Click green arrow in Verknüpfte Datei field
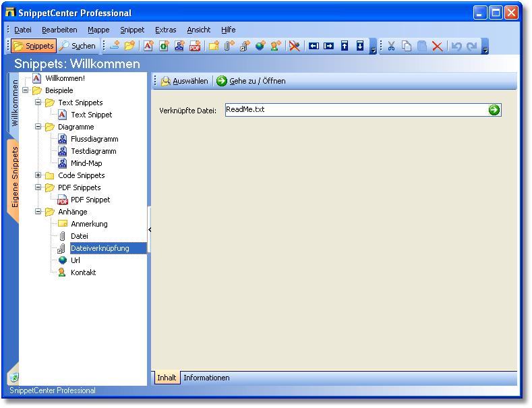This screenshot has width=532, height=408. pyautogui.click(x=494, y=110)
